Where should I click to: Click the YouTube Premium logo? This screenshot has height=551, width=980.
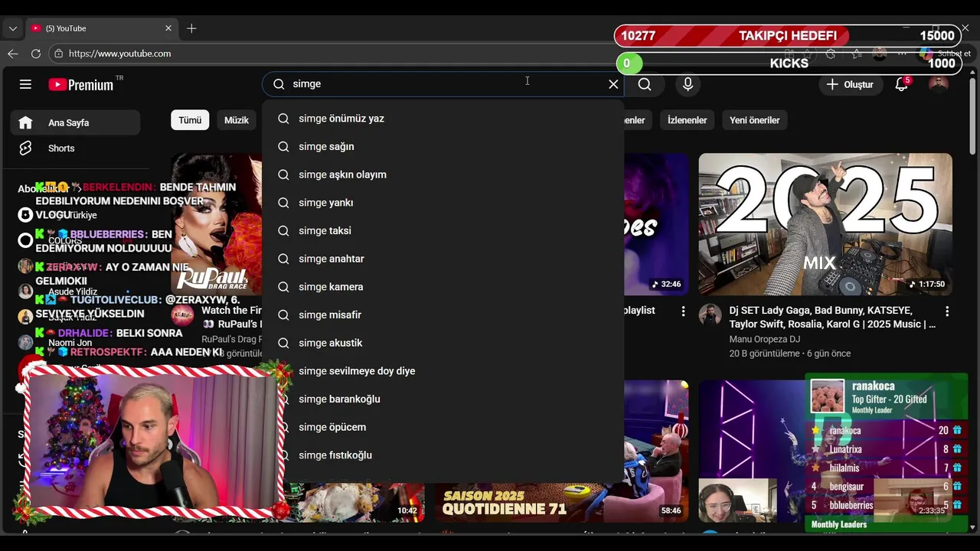click(80, 84)
